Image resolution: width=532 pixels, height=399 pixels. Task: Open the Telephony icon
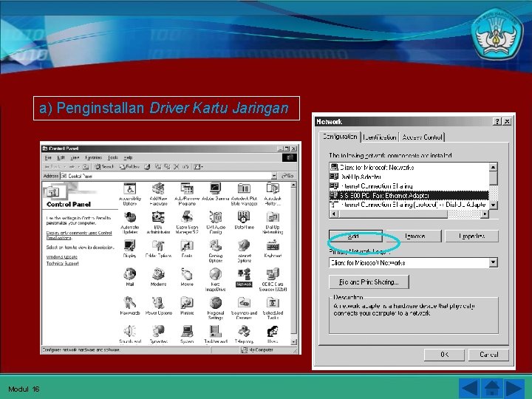pyautogui.click(x=244, y=334)
